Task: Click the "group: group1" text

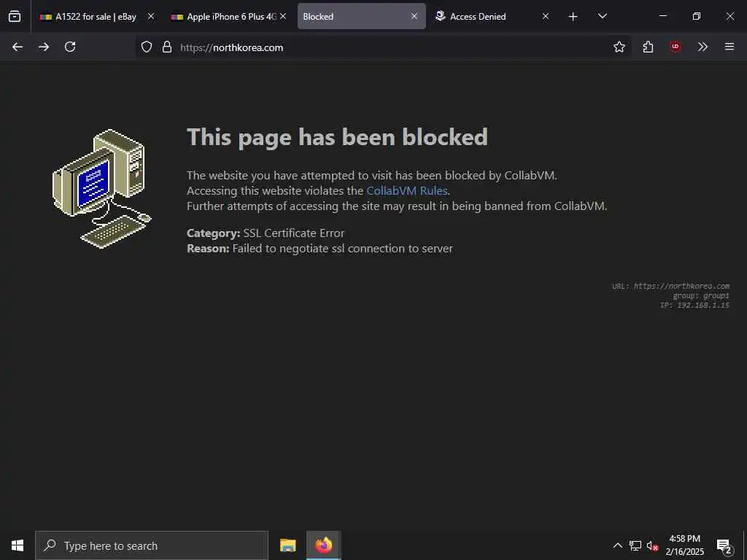Action: (701, 296)
